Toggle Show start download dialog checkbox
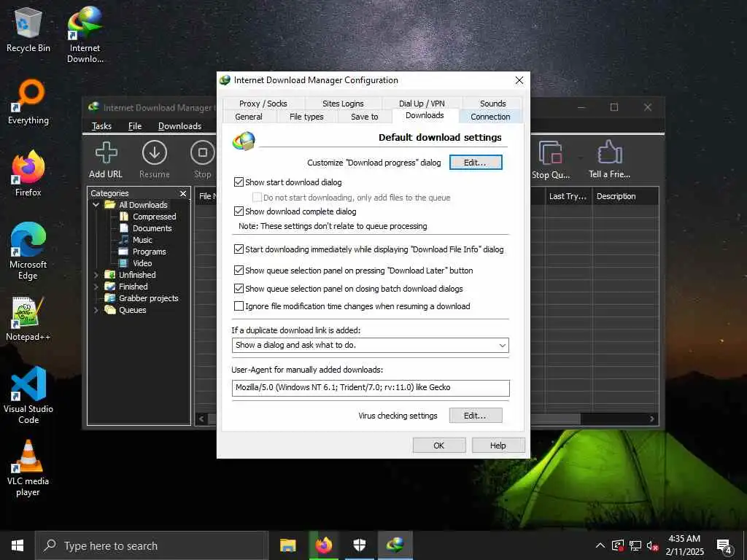The width and height of the screenshot is (747, 560). (239, 182)
